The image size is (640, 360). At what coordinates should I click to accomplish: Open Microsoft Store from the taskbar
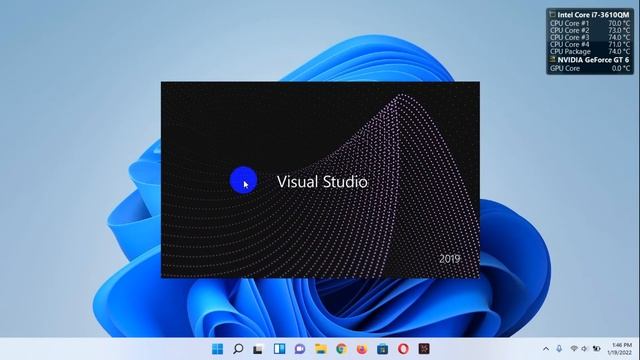382,349
